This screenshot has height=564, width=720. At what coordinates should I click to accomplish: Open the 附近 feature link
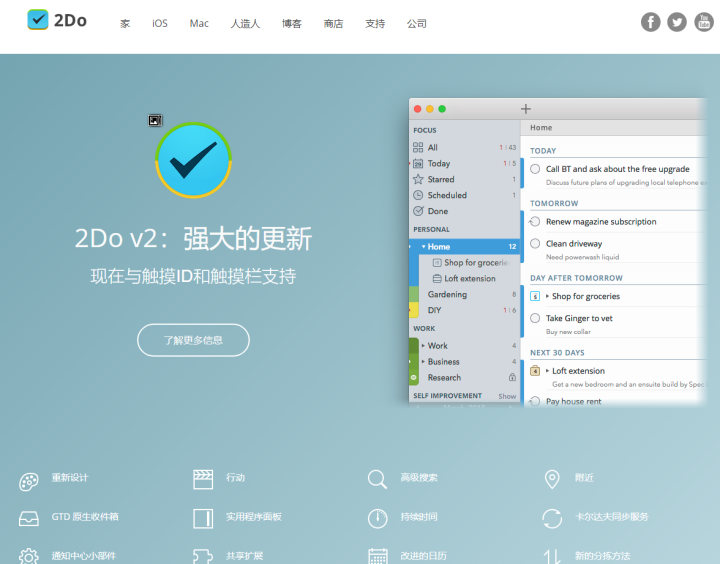click(584, 478)
